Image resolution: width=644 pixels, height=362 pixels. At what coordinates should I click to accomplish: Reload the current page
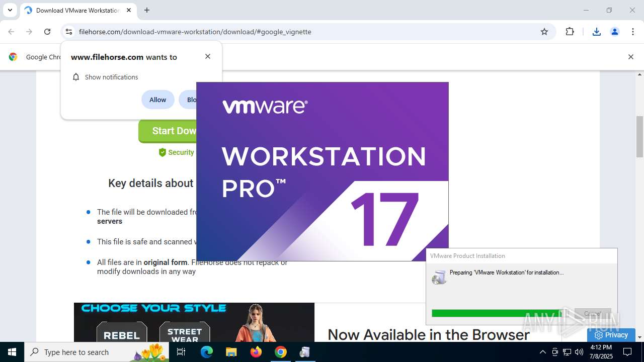tap(47, 32)
